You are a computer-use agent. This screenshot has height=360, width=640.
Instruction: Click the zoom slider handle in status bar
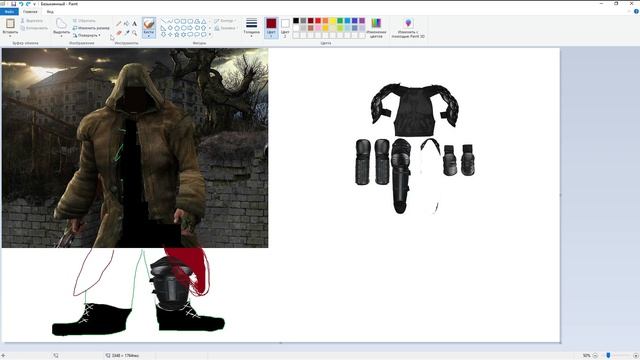(608, 356)
